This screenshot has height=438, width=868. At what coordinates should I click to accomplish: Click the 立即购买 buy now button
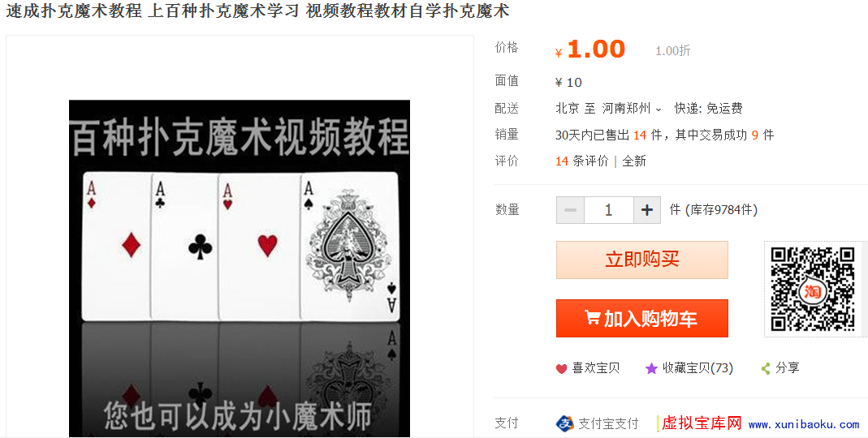coord(642,260)
